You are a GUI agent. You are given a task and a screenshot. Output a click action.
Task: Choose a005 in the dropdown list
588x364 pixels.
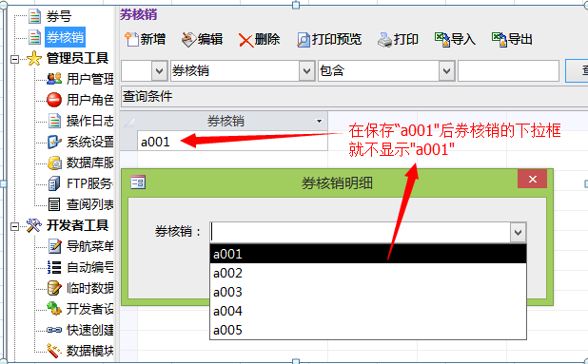click(x=368, y=330)
